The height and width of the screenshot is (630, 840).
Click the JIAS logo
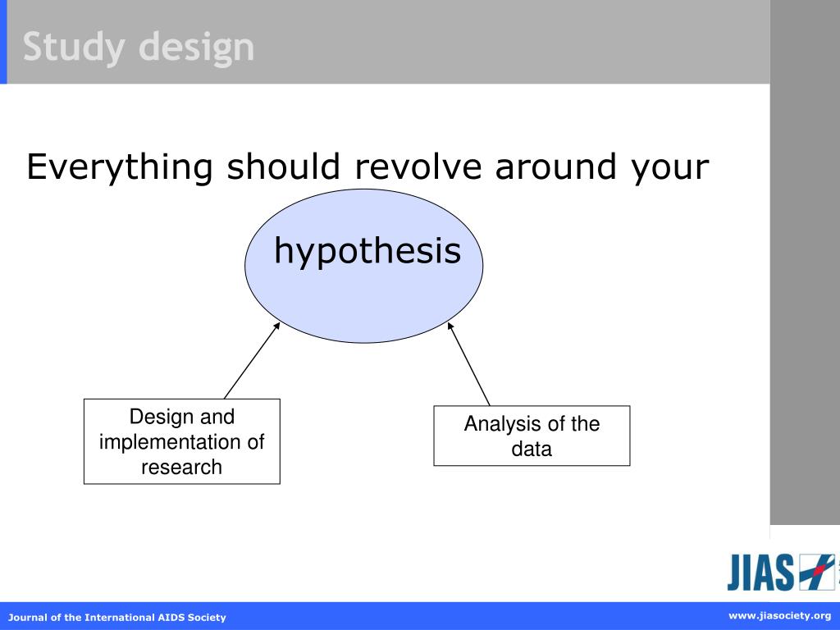point(783,572)
